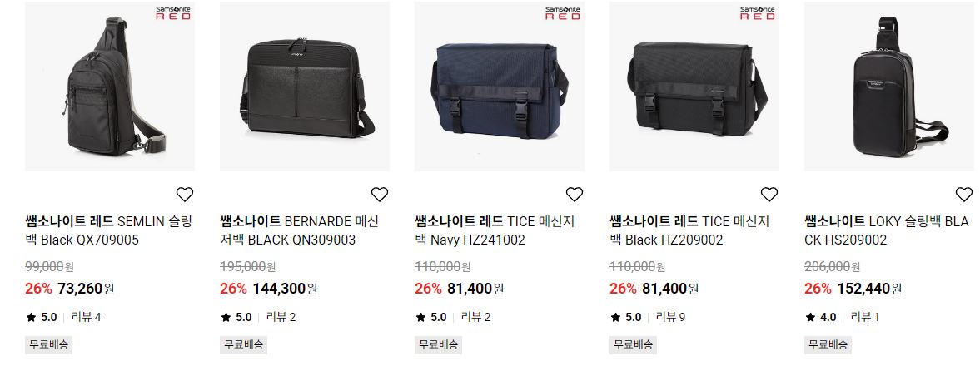The height and width of the screenshot is (366, 980).
Task: View the 리뷰 9 reviews for the TICE Black bag
Action: point(670,317)
